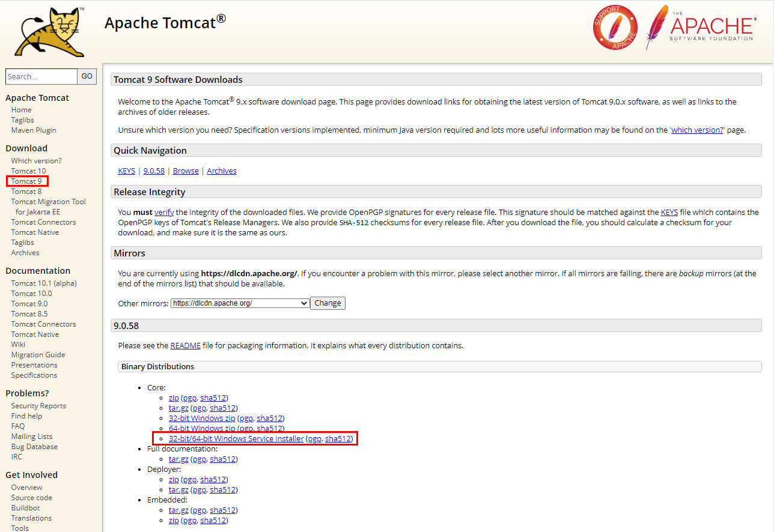Image resolution: width=774 pixels, height=532 pixels.
Task: Select Tomcat 8 under Download
Action: pos(26,192)
